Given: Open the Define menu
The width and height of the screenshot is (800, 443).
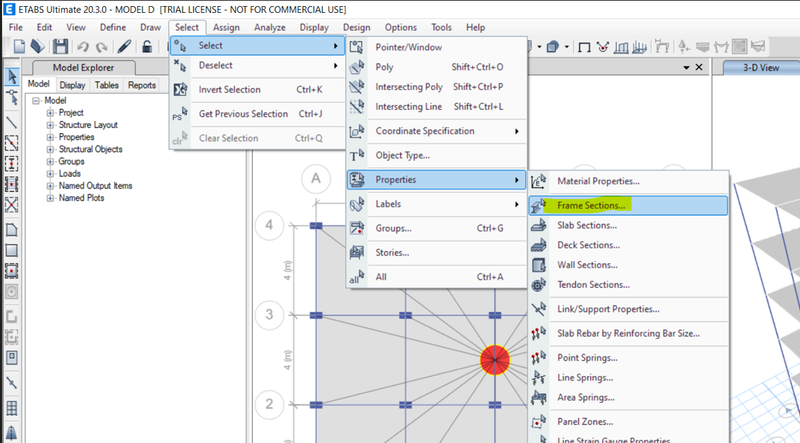Looking at the screenshot, I should tap(113, 28).
